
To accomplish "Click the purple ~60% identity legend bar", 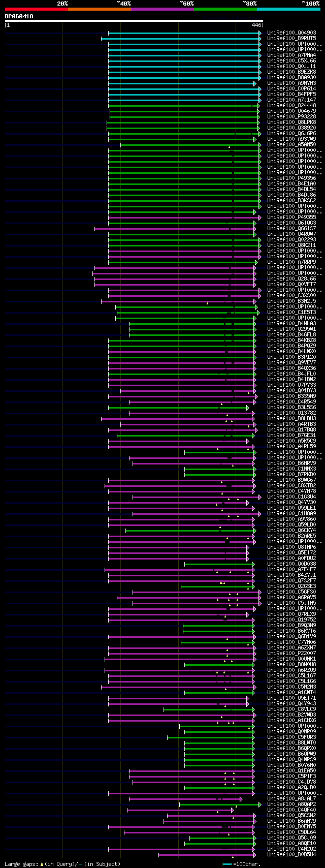I will 162,9.
